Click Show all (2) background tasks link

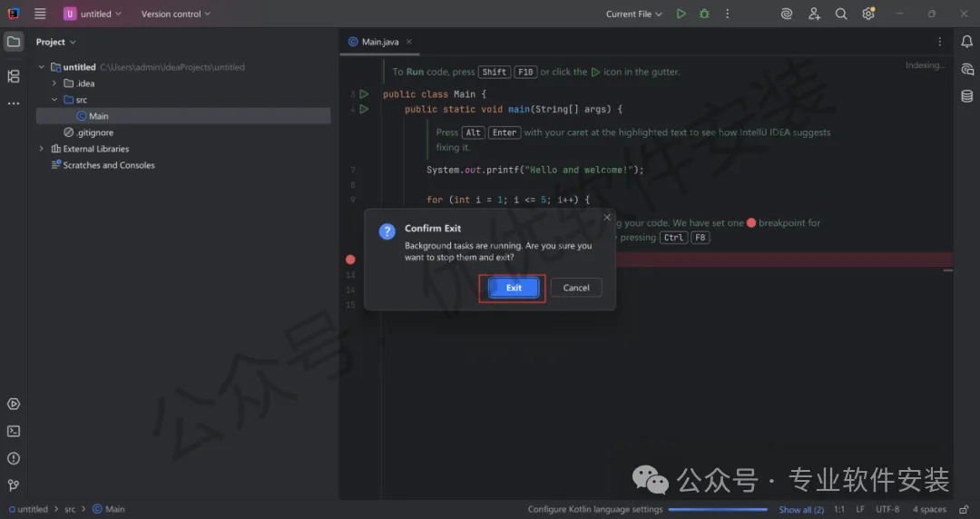point(801,510)
